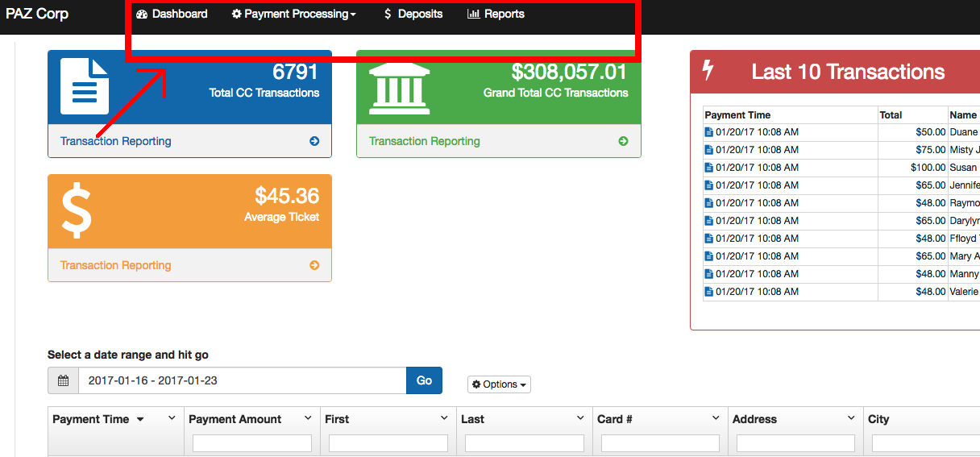Image resolution: width=980 pixels, height=457 pixels.
Task: Open Payment Time column menu chevron
Action: [172, 418]
